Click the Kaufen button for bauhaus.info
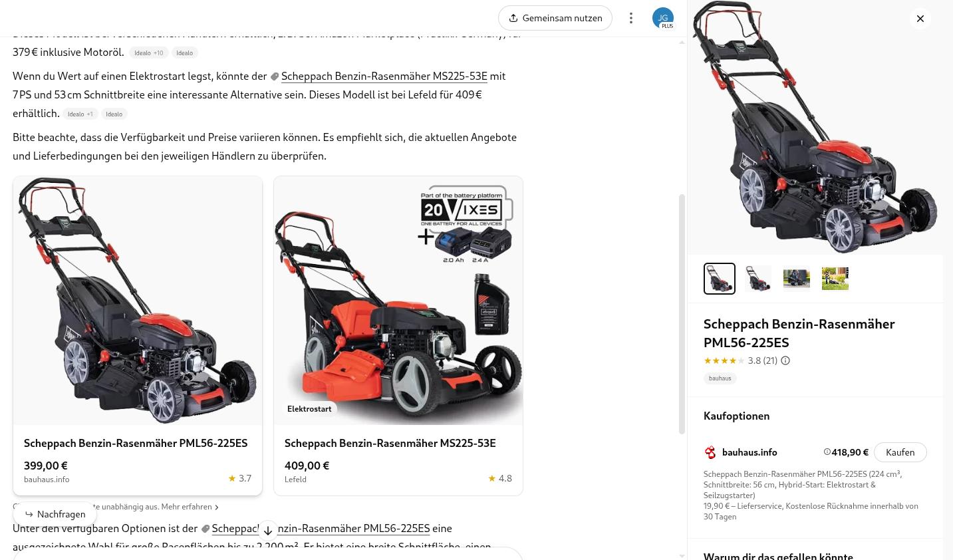 point(900,452)
